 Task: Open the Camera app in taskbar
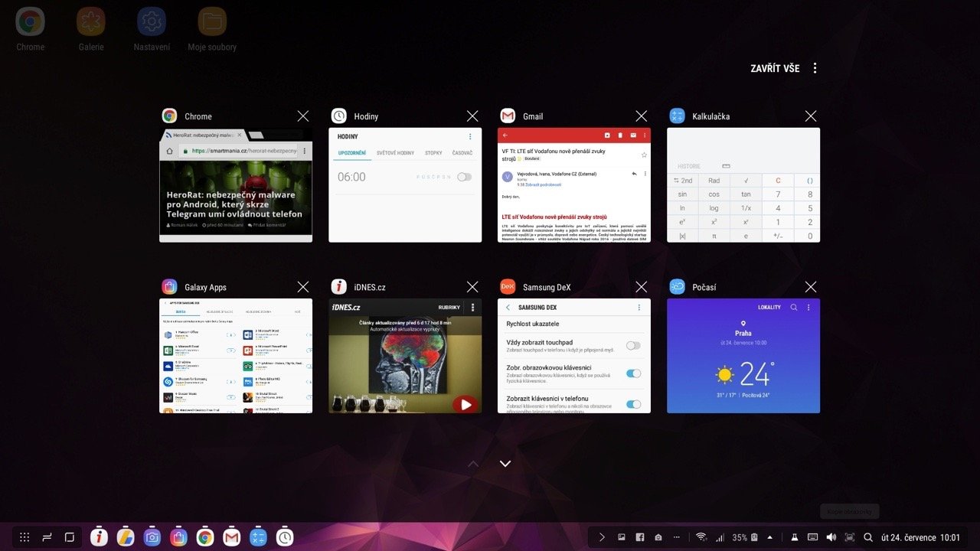[x=152, y=537]
